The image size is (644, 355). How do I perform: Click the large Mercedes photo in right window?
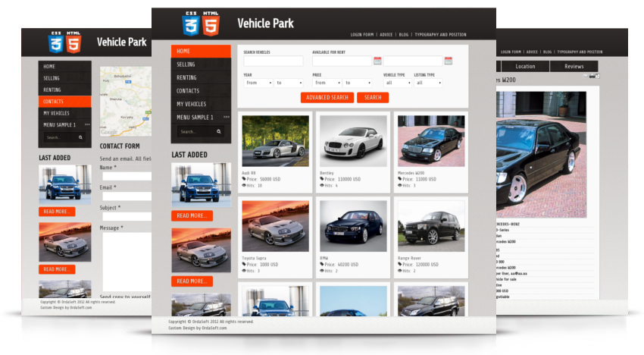[x=541, y=155]
